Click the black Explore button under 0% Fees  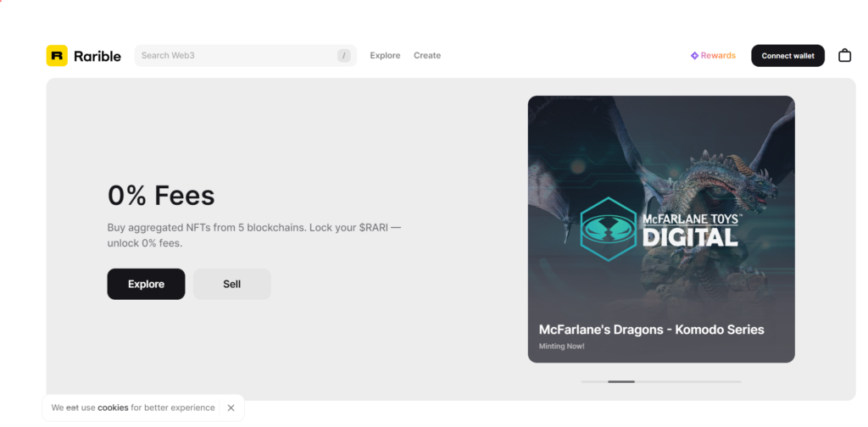(146, 285)
